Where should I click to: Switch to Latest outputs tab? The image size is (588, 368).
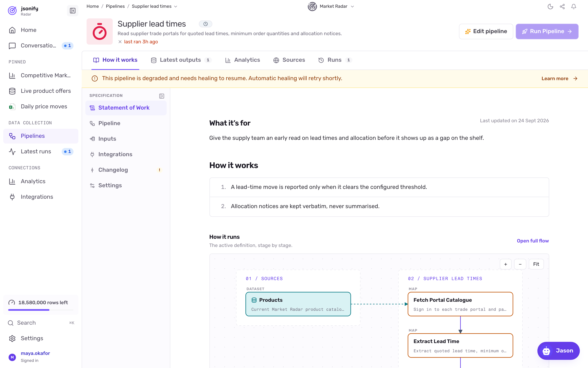(x=181, y=60)
